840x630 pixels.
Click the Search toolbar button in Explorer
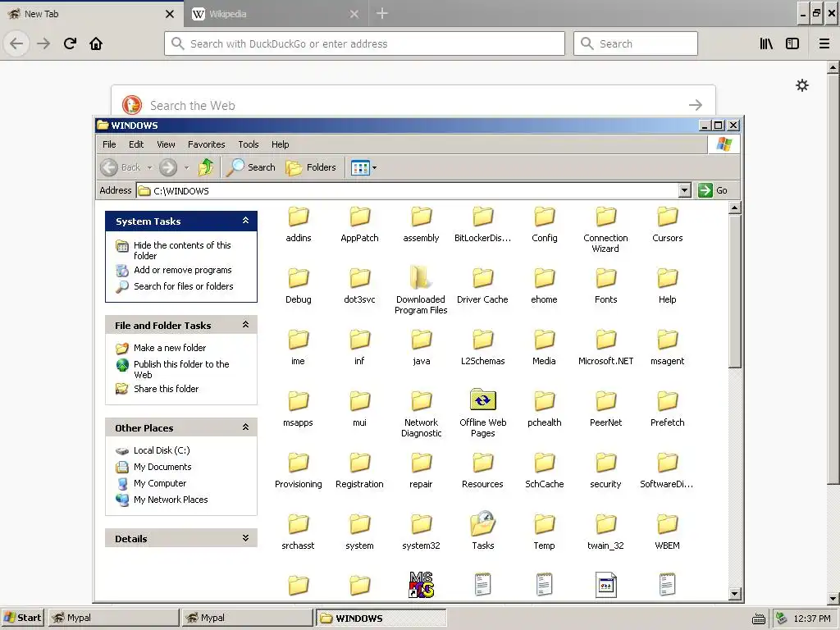point(251,167)
